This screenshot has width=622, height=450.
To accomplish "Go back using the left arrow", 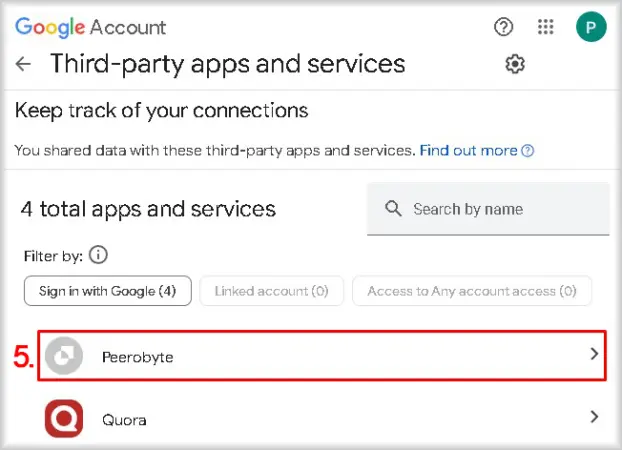I will 23,63.
